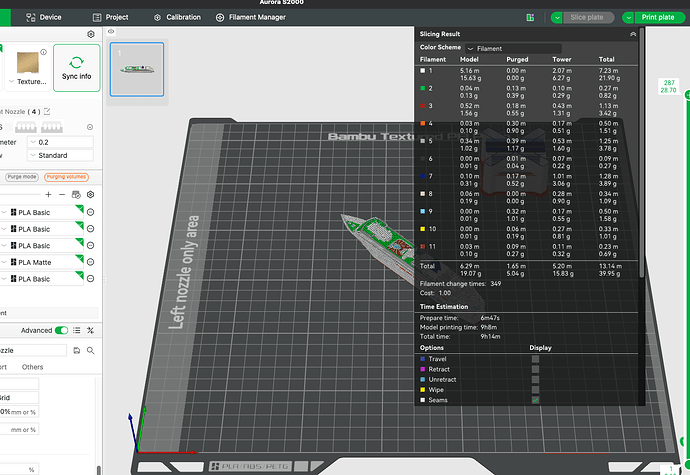Toggle Wipe display checkbox
This screenshot has width=690, height=475.
535,390
